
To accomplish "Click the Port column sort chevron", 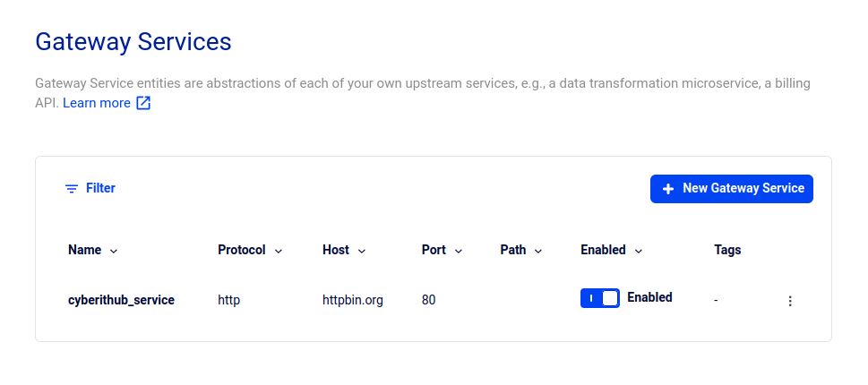I will [x=459, y=251].
